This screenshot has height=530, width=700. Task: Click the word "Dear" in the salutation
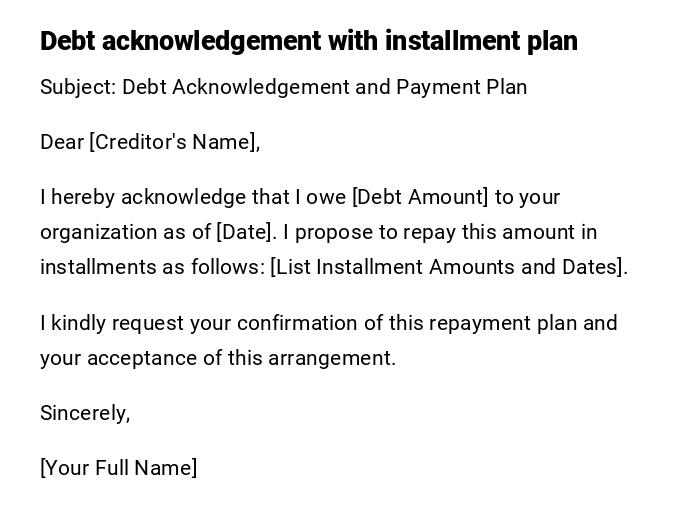click(x=62, y=142)
